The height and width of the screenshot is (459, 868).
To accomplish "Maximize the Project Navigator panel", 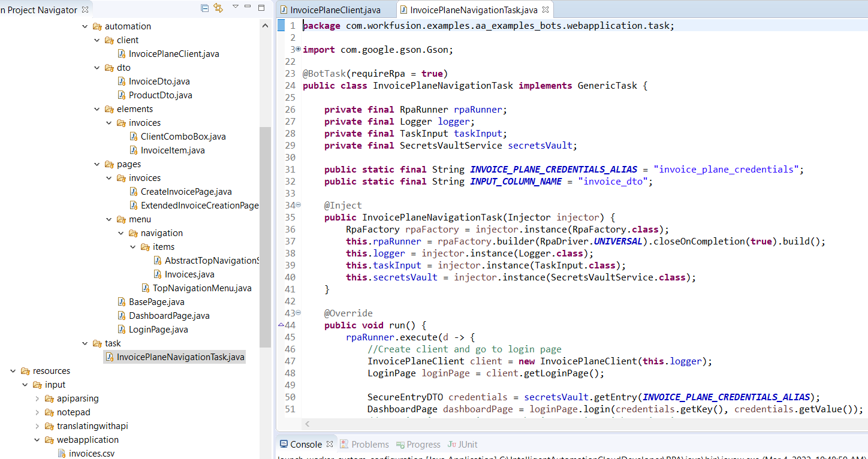I will pyautogui.click(x=261, y=8).
